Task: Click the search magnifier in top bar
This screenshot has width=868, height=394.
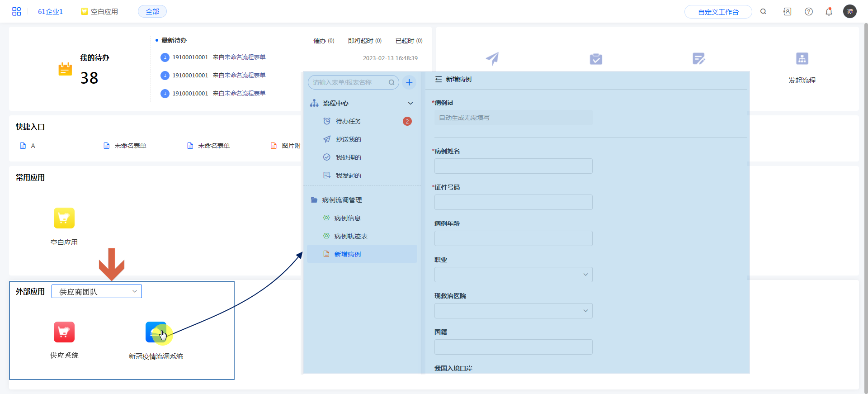Action: pos(763,12)
